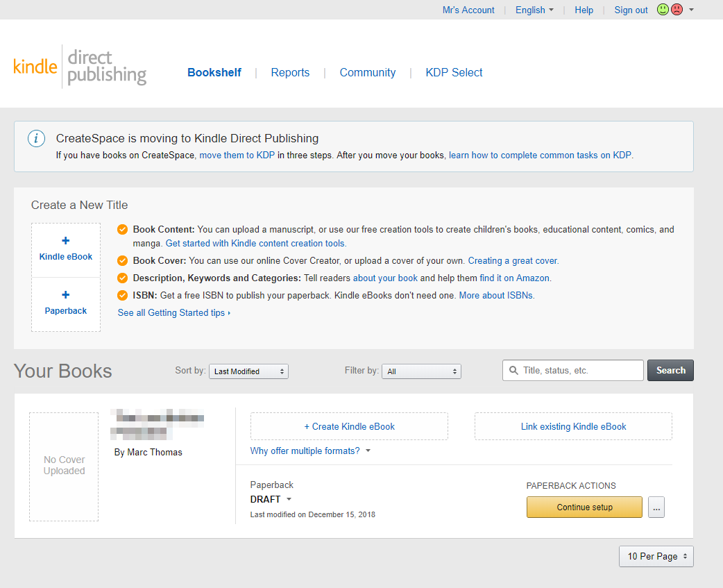Open the paperback actions ellipsis menu
This screenshot has width=723, height=588.
656,507
